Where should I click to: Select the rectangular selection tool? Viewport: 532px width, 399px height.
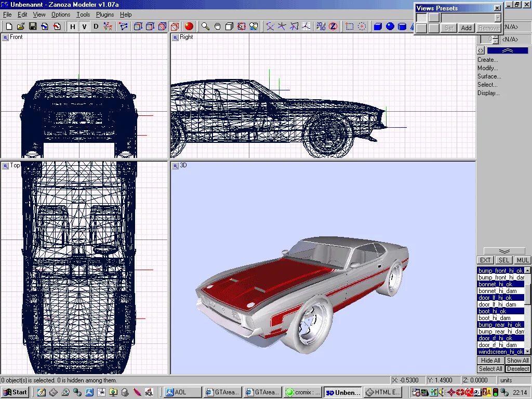(x=350, y=26)
